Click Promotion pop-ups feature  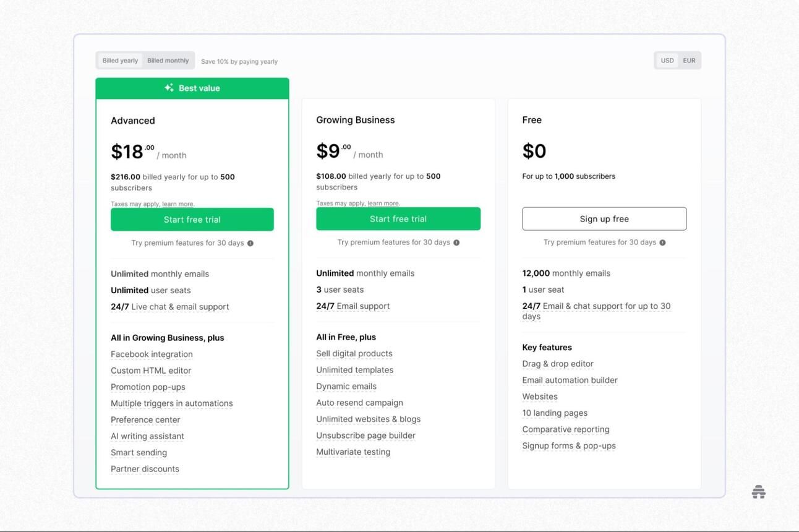148,387
